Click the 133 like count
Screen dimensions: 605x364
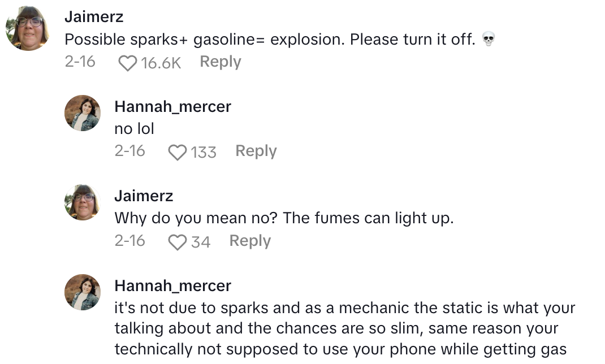pyautogui.click(x=204, y=152)
